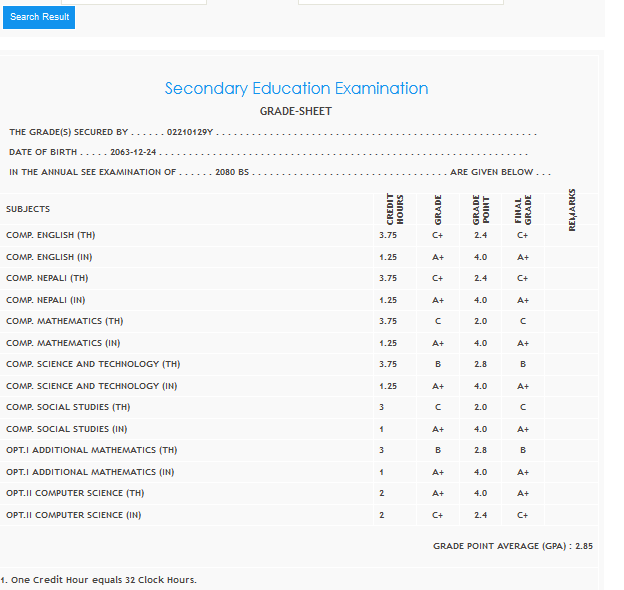Screen dimensions: 624x590
Task: Click the COMP. SOCIAL STUDIES (IN) subject row
Action: (x=58, y=429)
